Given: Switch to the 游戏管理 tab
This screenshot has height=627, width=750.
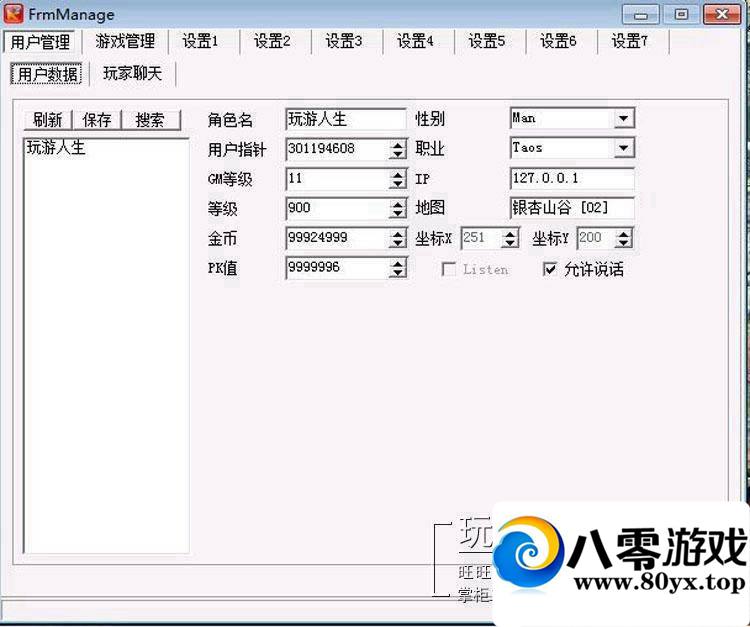Looking at the screenshot, I should click(x=125, y=41).
